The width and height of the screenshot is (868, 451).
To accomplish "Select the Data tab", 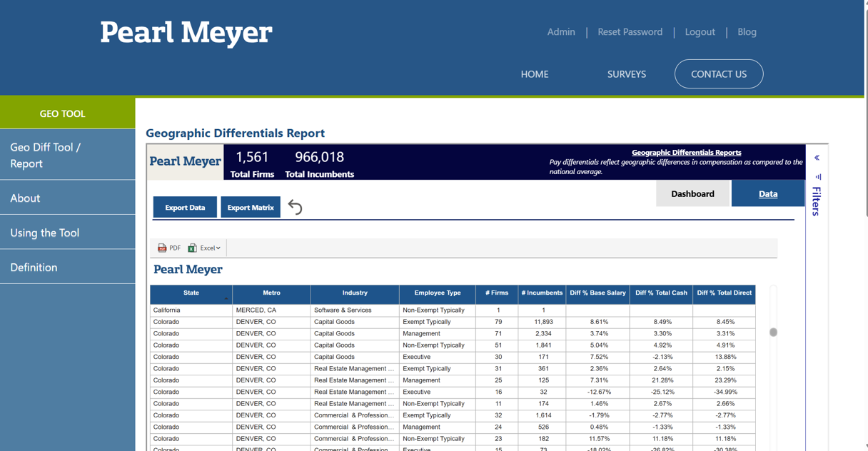I will 767,193.
